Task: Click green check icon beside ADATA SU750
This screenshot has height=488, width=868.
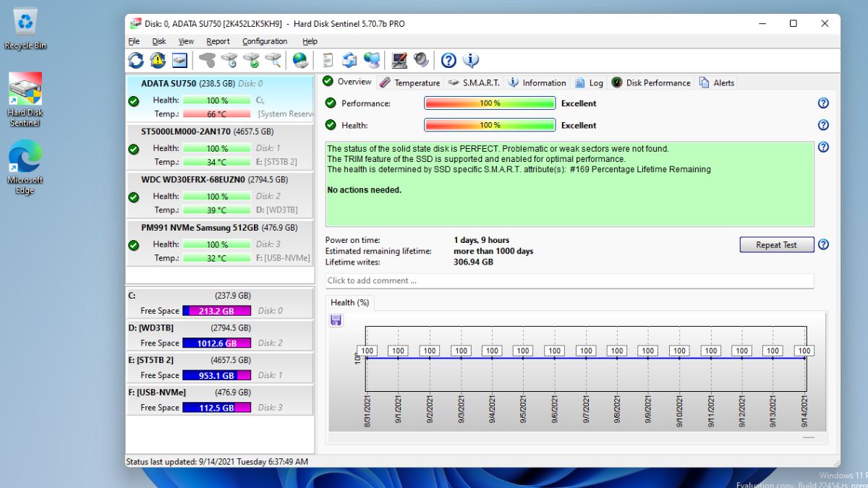Action: click(x=134, y=101)
